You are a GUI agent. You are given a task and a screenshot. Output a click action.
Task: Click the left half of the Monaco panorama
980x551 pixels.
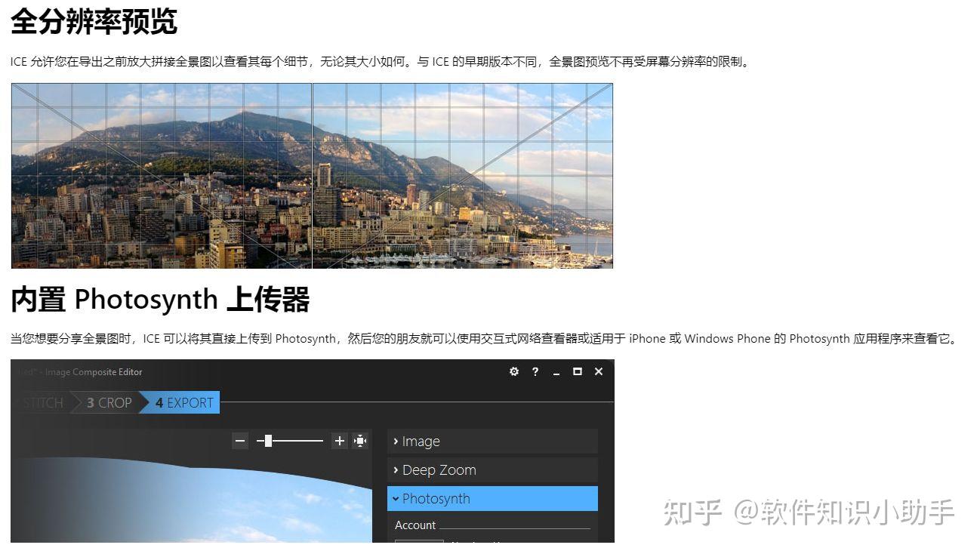coord(161,176)
